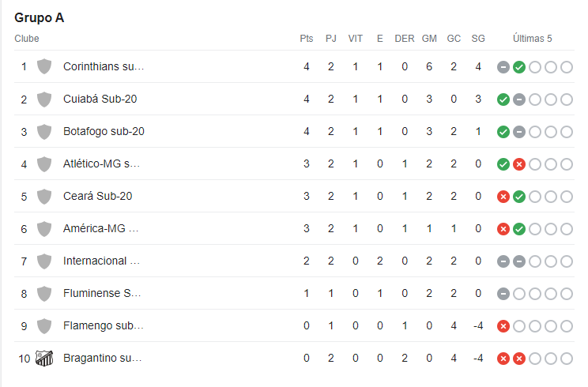Click the Últimas 5 column header
This screenshot has width=588, height=387.
pyautogui.click(x=532, y=39)
